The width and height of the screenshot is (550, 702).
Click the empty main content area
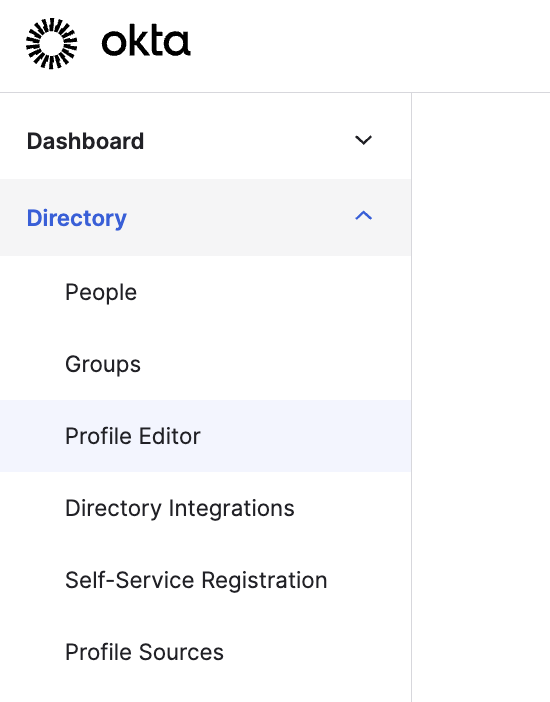click(x=481, y=398)
